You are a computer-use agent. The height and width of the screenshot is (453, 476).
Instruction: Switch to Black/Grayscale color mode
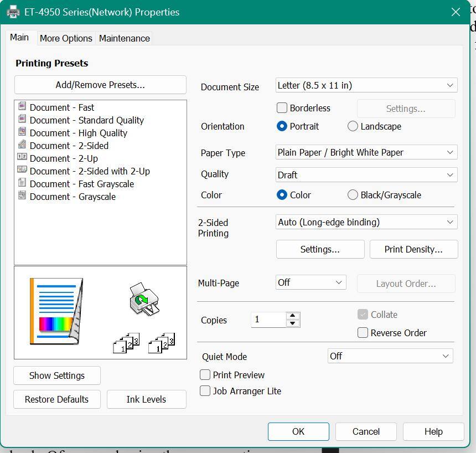coord(353,195)
